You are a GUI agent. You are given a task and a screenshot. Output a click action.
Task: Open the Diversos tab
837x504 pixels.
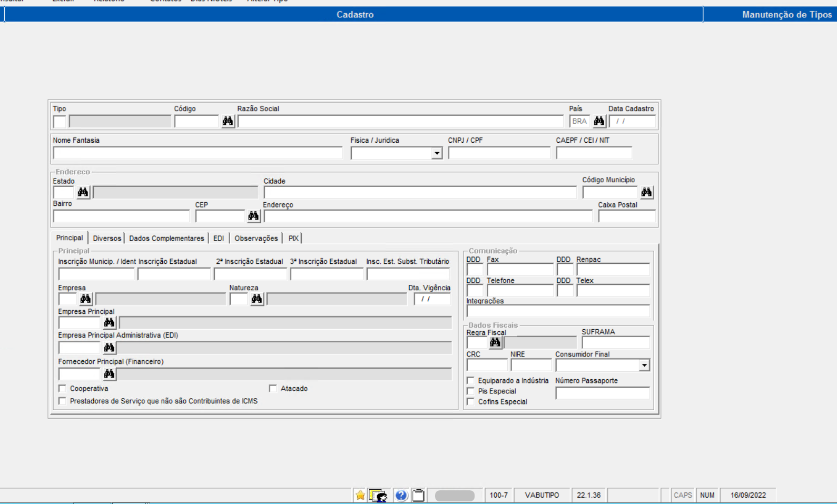[107, 239]
